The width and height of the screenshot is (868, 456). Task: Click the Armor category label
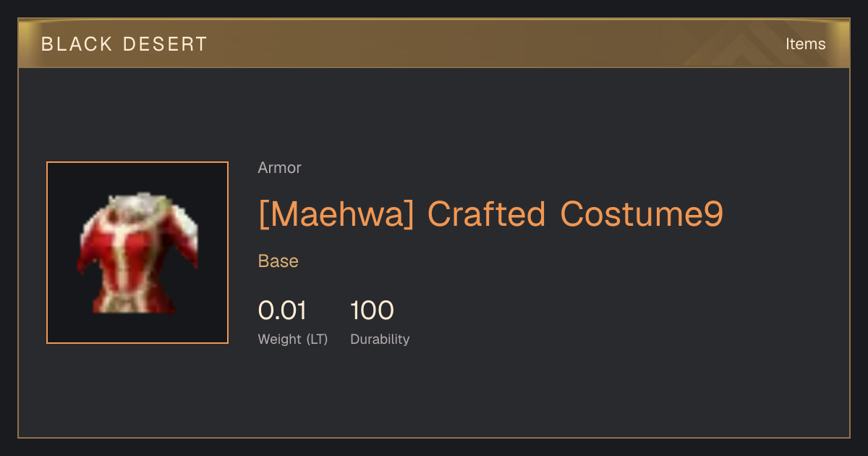279,168
